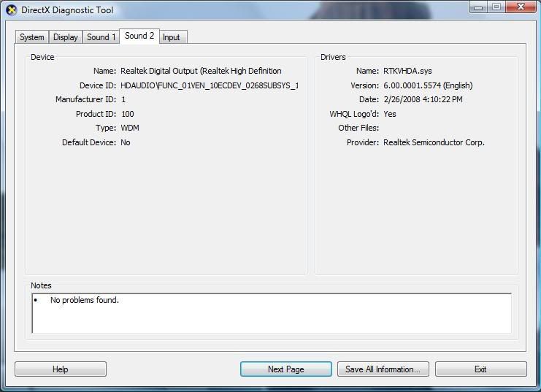541x392 pixels.
Task: Click driver version '6.00.0001.5574 (English)'
Action: (428, 85)
